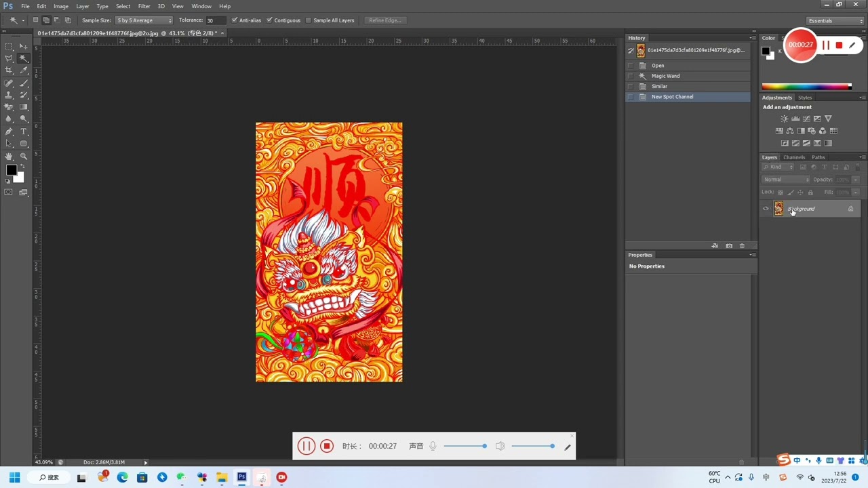Select the Horizontal Type tool
This screenshot has width=868, height=488.
24,131
